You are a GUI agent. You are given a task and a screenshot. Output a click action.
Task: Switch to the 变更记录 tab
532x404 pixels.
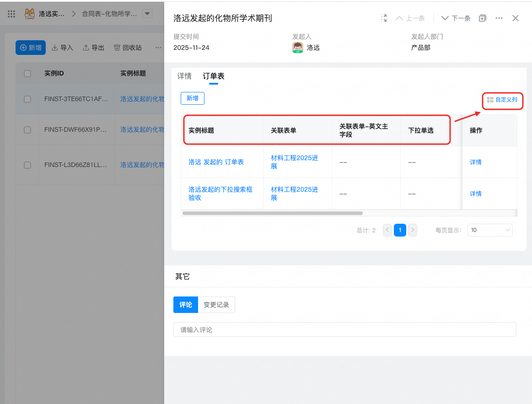pos(216,305)
